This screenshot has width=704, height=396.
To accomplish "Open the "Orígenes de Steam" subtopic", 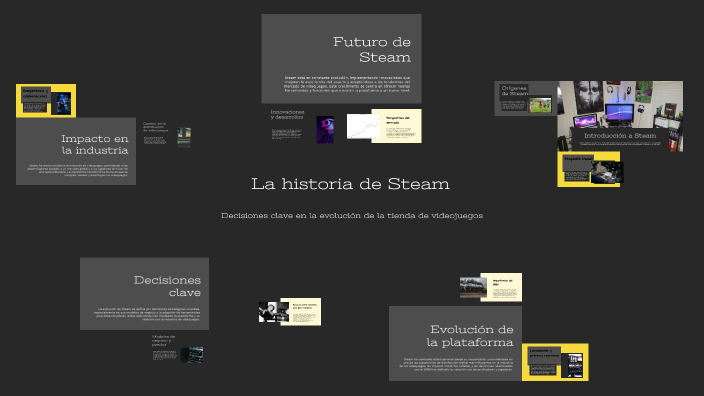I will [x=515, y=91].
